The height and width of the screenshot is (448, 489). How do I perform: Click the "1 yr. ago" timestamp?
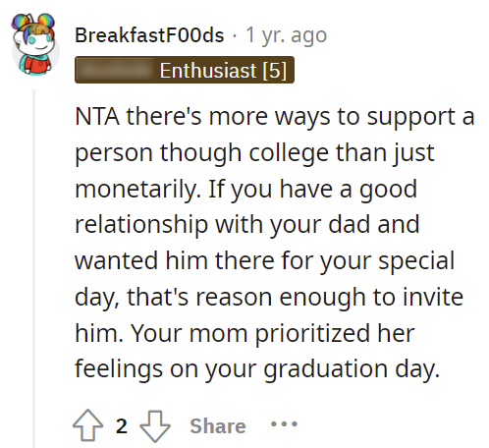pos(286,35)
